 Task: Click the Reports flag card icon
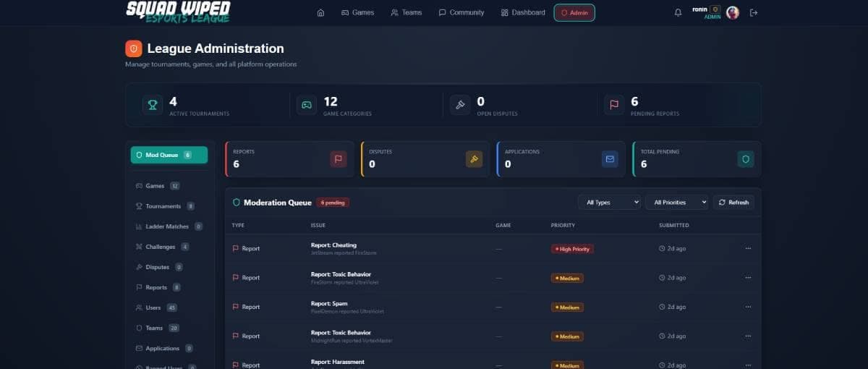coord(338,159)
